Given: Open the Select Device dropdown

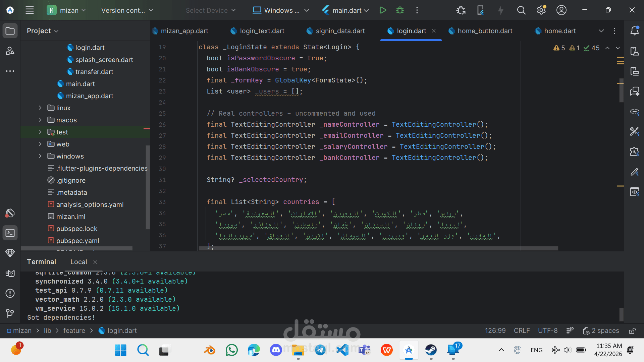Looking at the screenshot, I should pyautogui.click(x=211, y=10).
